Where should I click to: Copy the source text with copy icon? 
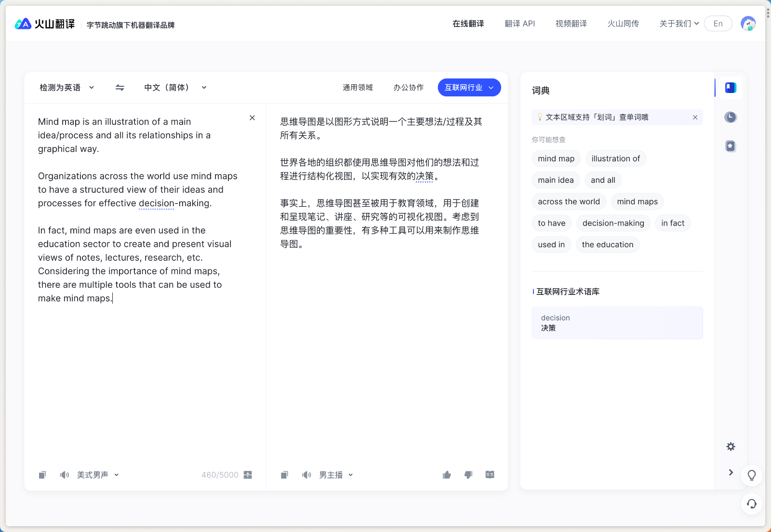pos(42,475)
